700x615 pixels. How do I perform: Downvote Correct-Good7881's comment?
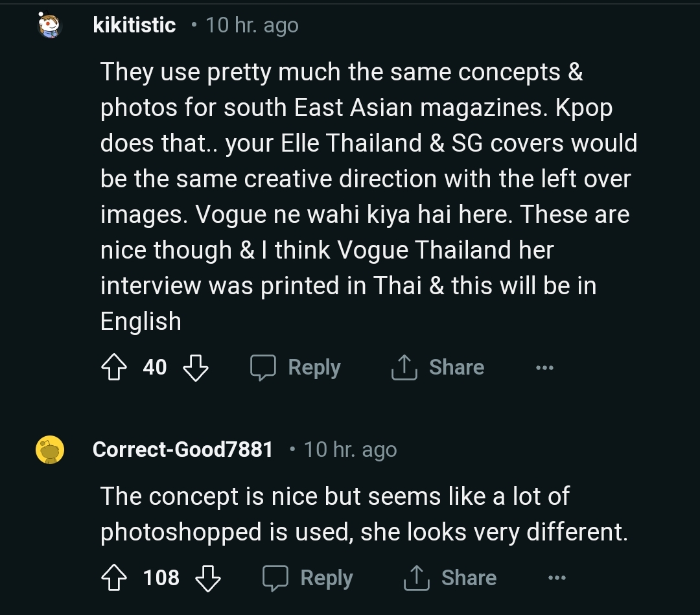pos(208,577)
